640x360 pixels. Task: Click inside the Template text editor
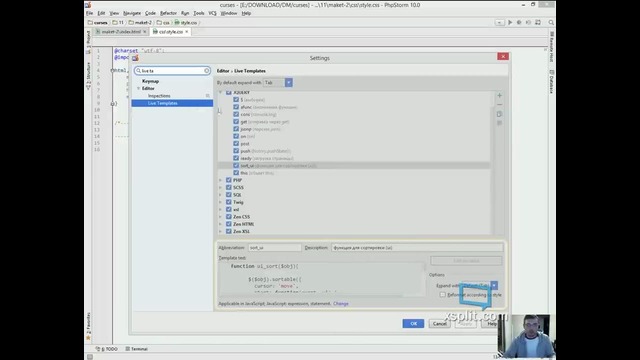tap(322, 279)
